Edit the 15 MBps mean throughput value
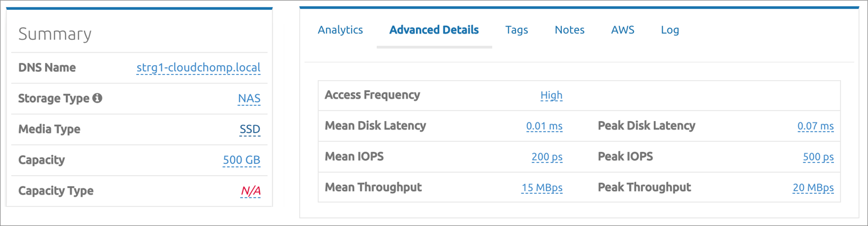 (x=542, y=188)
